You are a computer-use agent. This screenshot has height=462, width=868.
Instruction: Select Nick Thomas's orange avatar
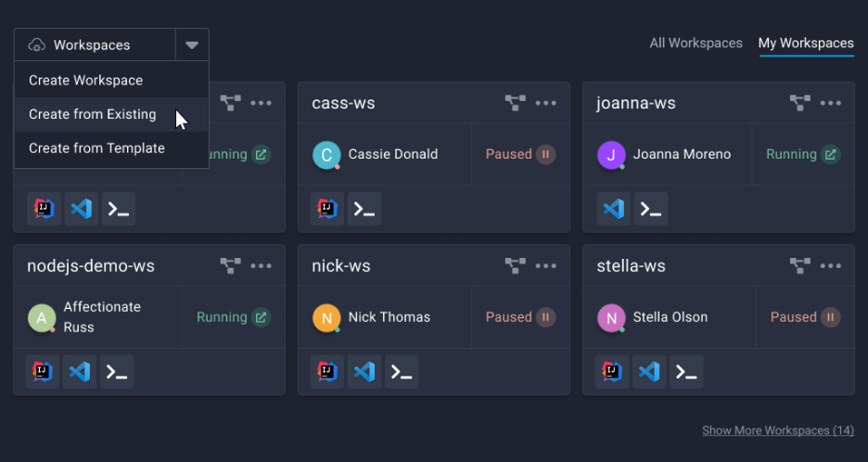(x=326, y=317)
